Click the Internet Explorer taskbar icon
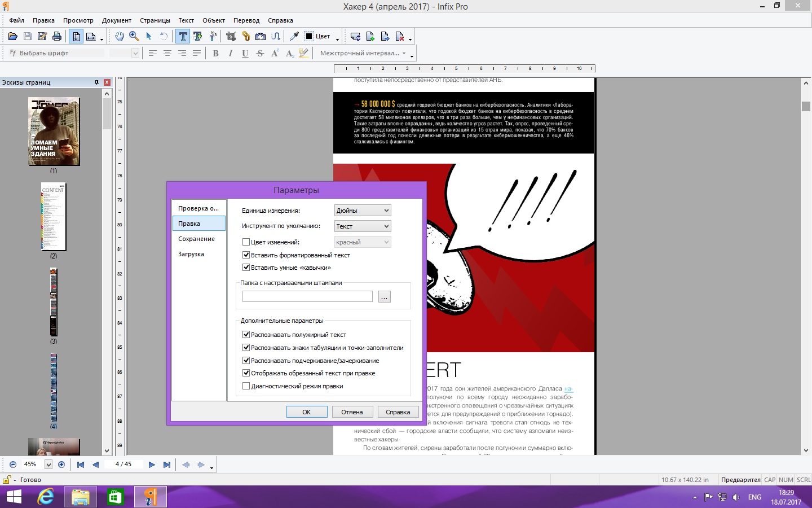This screenshot has height=508, width=812. (x=46, y=497)
